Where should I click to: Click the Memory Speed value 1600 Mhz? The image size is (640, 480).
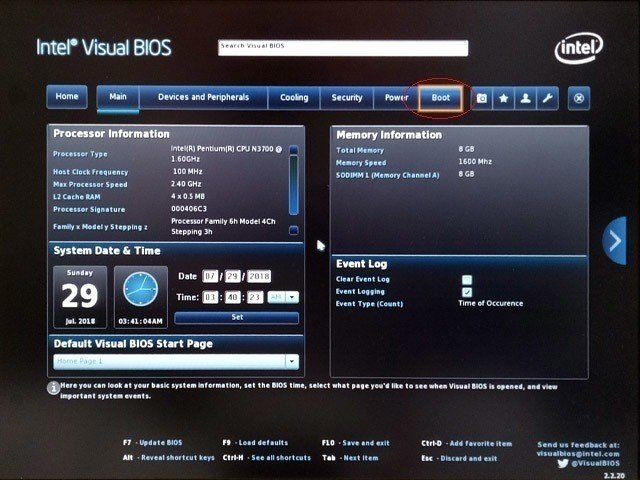point(475,162)
